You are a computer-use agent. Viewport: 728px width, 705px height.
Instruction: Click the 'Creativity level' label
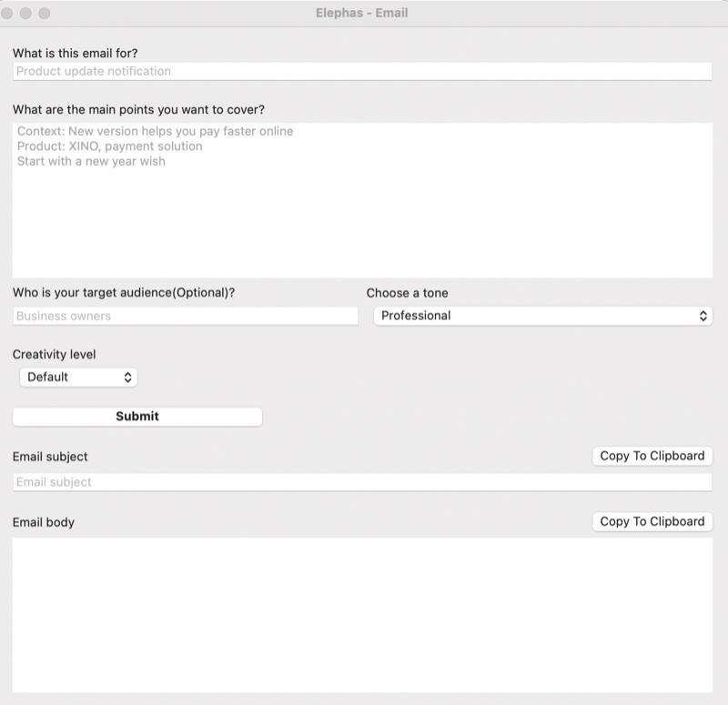click(x=54, y=354)
